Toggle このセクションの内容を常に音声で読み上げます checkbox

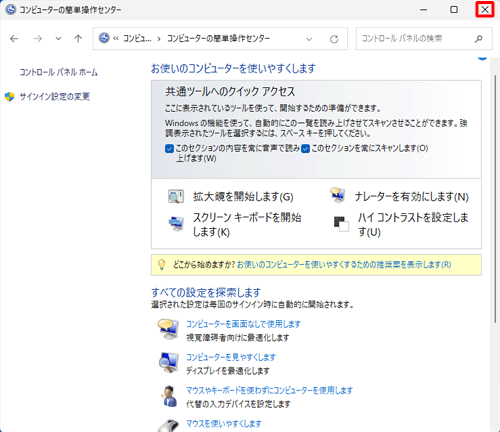coord(169,148)
